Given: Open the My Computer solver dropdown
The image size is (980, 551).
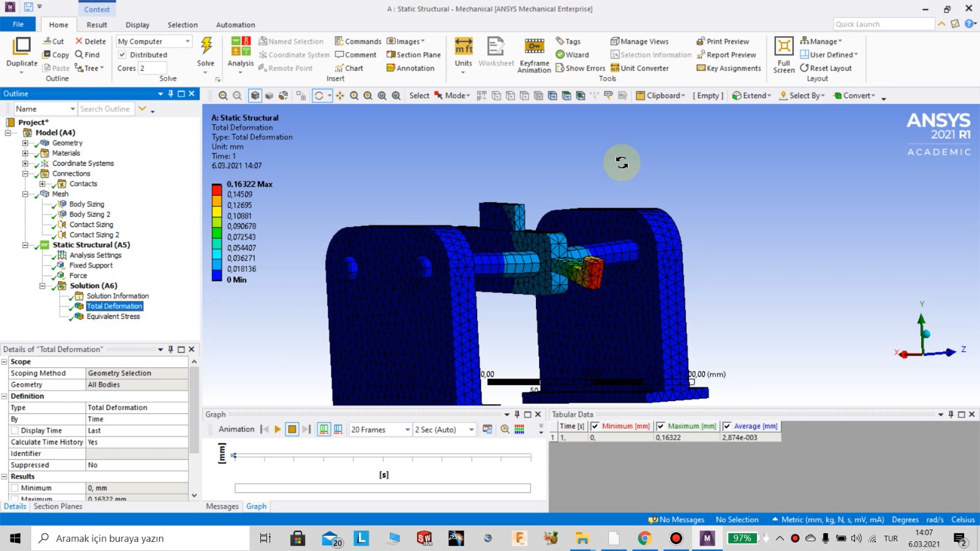Looking at the screenshot, I should tap(189, 41).
